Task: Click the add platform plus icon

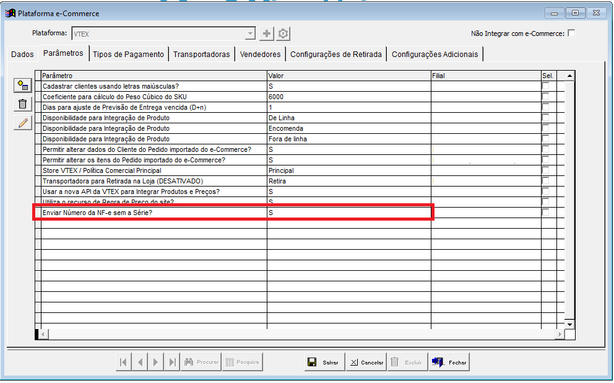Action: 266,34
